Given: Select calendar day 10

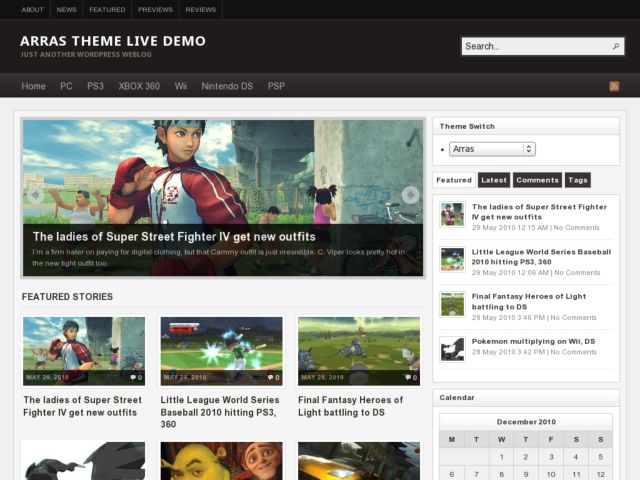Looking at the screenshot, I should click(551, 474).
